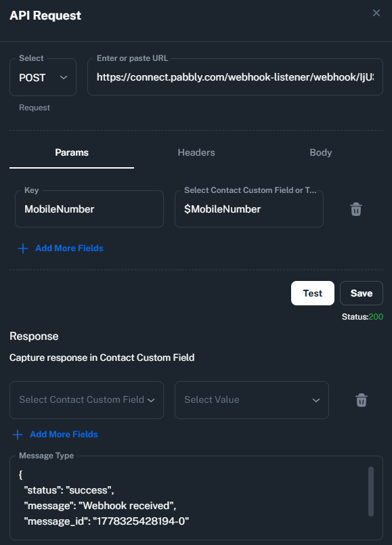Delete the MobileNumber param row
Viewport: 392px width, 545px height.
point(356,209)
